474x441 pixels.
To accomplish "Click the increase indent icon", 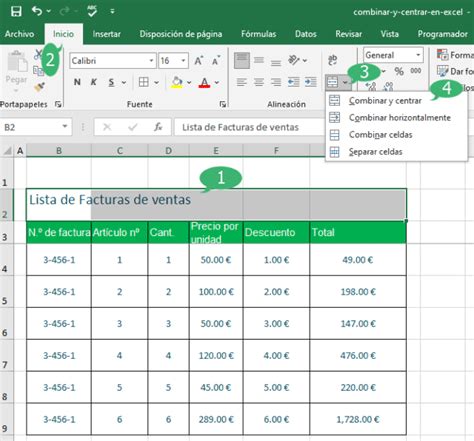I will pos(310,82).
